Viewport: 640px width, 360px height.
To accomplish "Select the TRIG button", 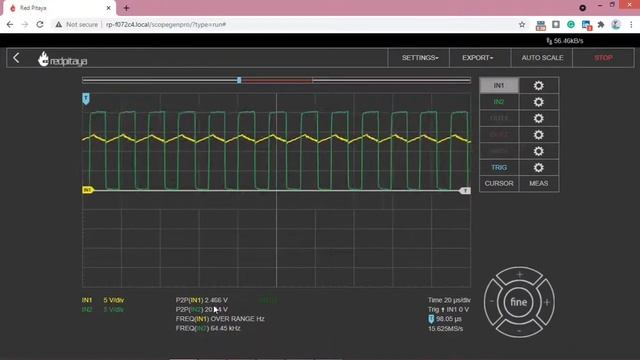I will point(499,167).
